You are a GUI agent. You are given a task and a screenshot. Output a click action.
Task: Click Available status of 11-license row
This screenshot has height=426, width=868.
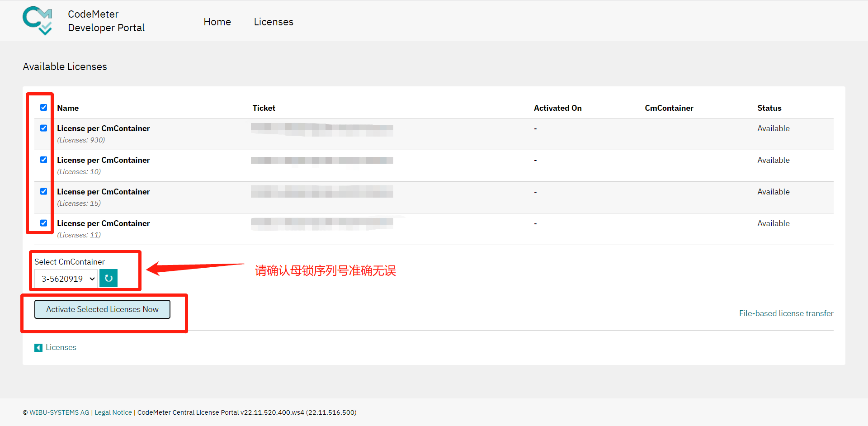point(774,223)
